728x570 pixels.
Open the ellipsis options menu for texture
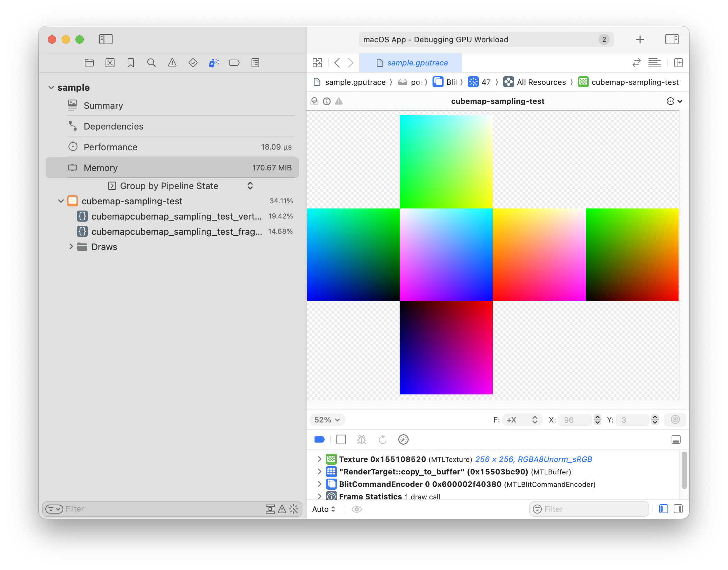(674, 101)
